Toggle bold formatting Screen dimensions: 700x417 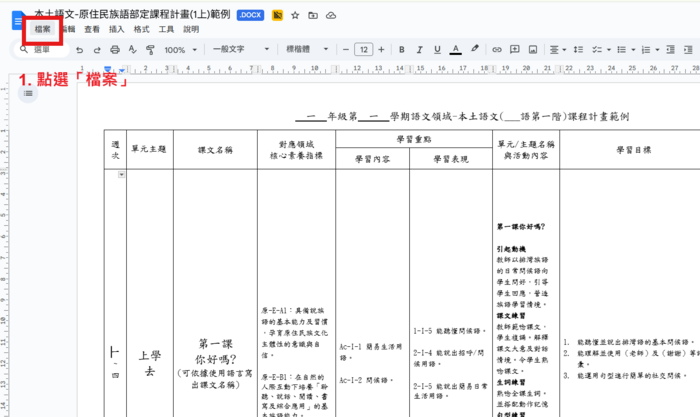[x=399, y=49]
